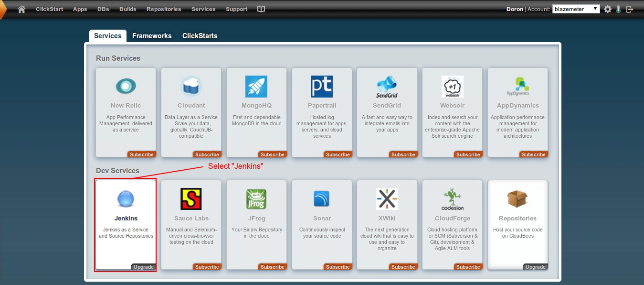Click the Papertrail pt logo
This screenshot has height=285, width=644.
click(x=322, y=87)
